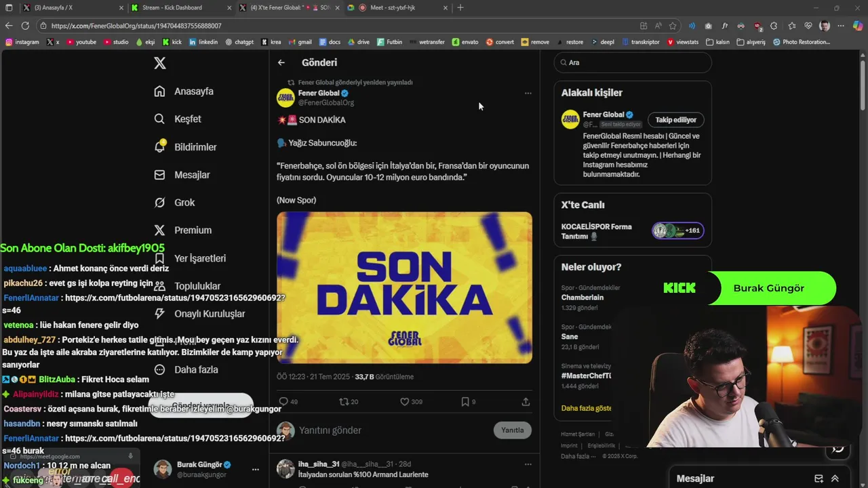Open deepl bookmark
868x488 pixels.
pyautogui.click(x=603, y=42)
